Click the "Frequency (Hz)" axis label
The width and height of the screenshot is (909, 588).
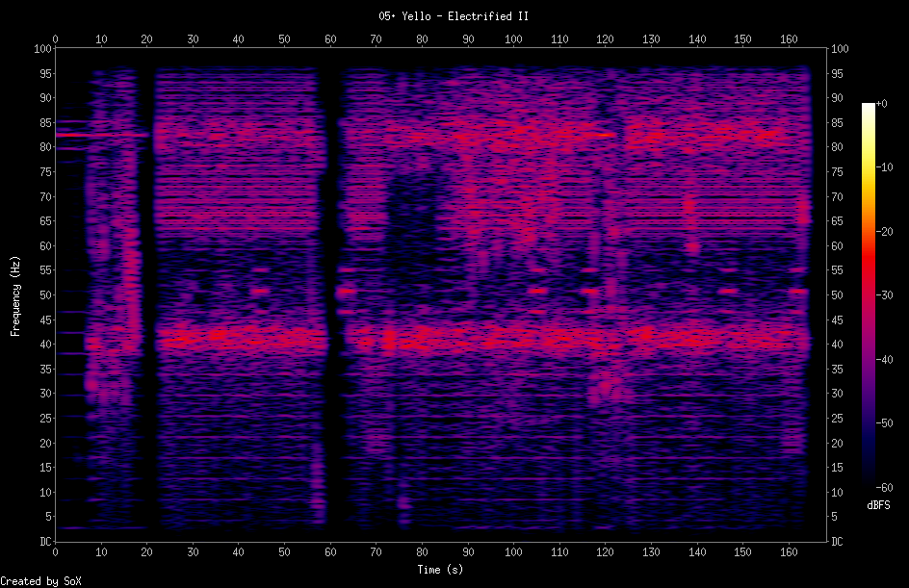click(15, 296)
